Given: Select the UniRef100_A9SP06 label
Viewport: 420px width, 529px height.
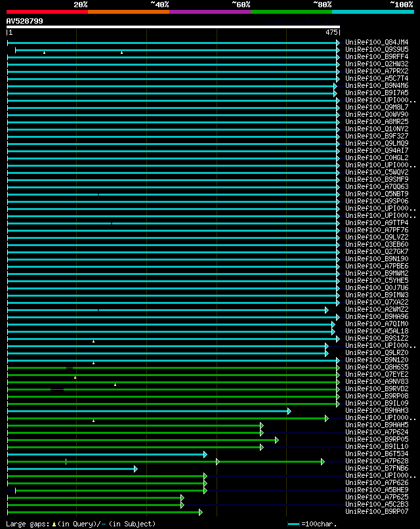Looking at the screenshot, I should coord(377,201).
